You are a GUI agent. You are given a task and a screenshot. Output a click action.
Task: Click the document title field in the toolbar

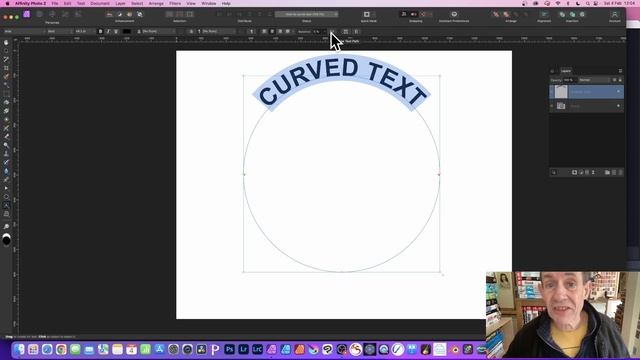click(x=306, y=14)
